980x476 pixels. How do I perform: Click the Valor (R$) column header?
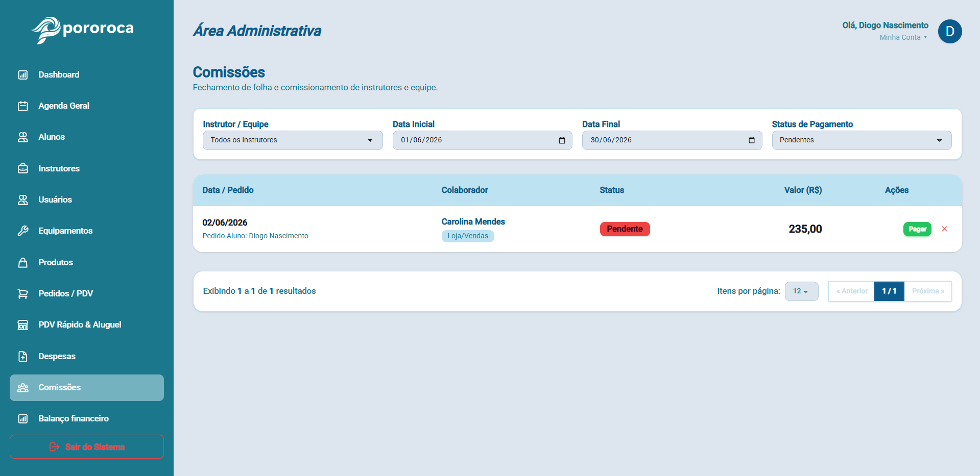click(x=803, y=190)
